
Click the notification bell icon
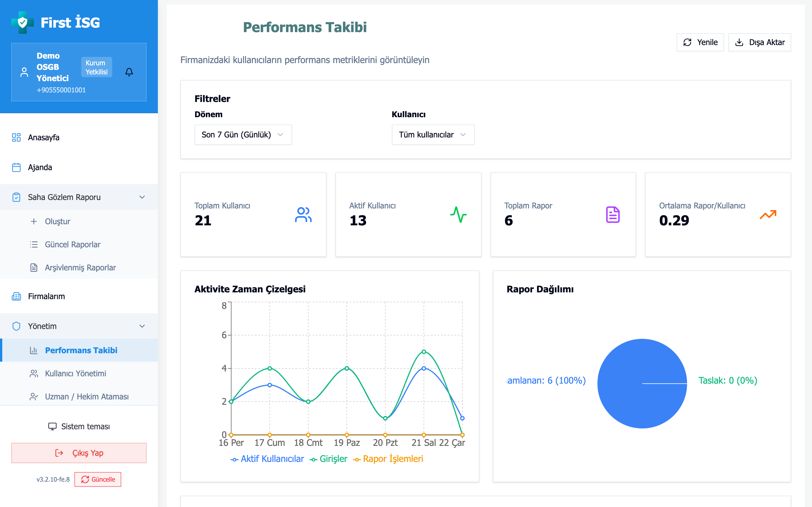(129, 72)
